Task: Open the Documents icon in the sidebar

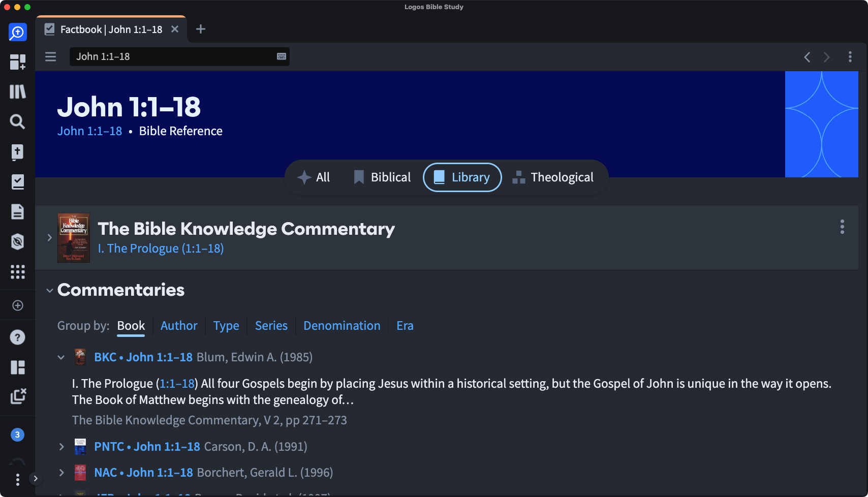Action: 17,211
